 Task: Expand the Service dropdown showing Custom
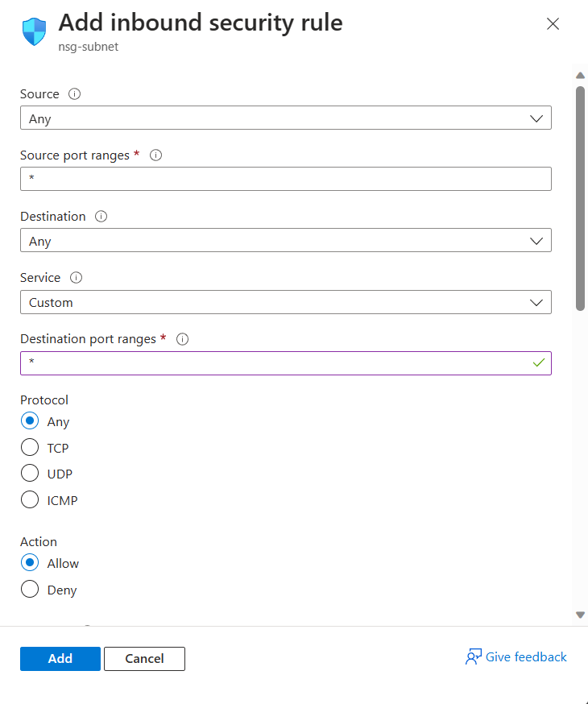point(536,302)
